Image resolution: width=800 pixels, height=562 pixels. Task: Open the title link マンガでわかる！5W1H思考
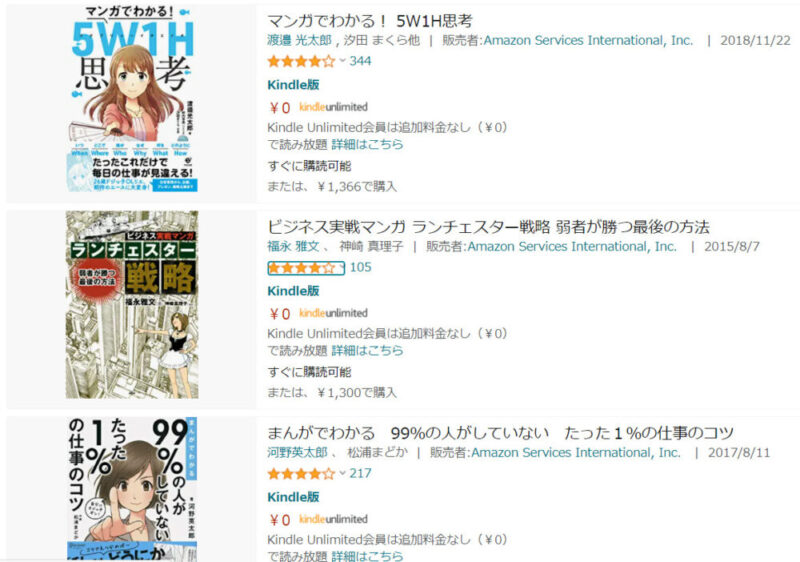[370, 21]
